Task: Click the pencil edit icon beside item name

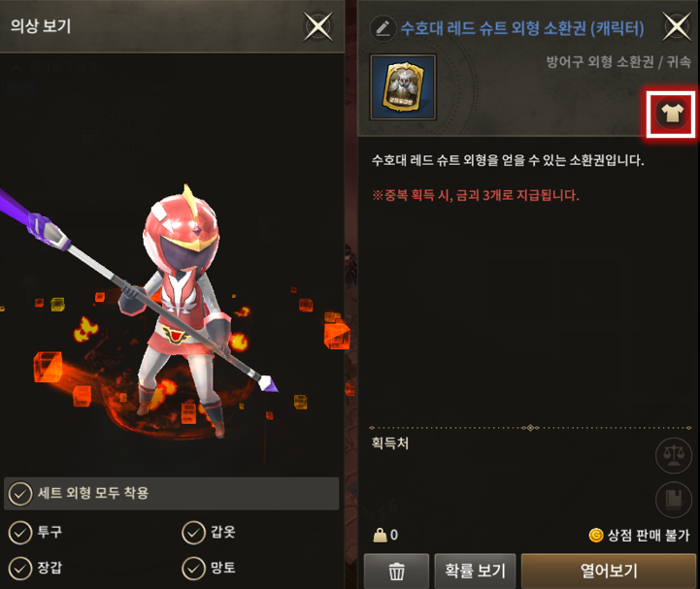Action: point(383,28)
